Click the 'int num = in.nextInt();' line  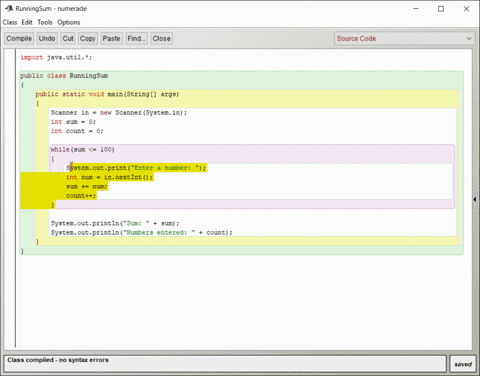109,177
